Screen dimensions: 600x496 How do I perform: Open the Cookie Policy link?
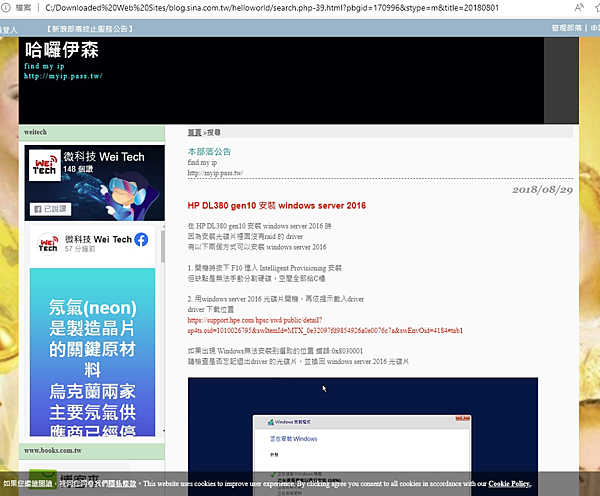(x=509, y=484)
